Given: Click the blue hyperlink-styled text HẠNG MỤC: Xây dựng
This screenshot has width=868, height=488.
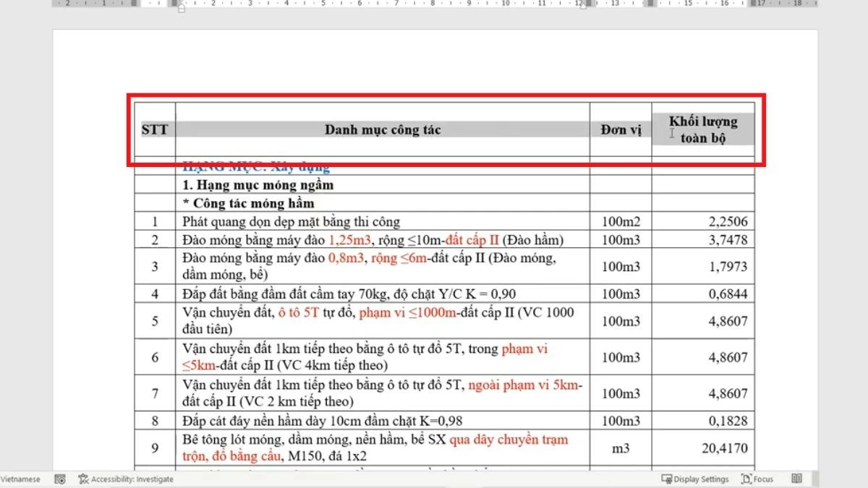Looking at the screenshot, I should point(258,166).
